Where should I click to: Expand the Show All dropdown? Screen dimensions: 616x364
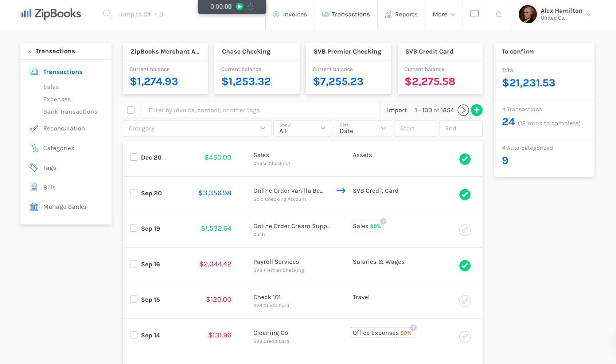[x=302, y=128]
